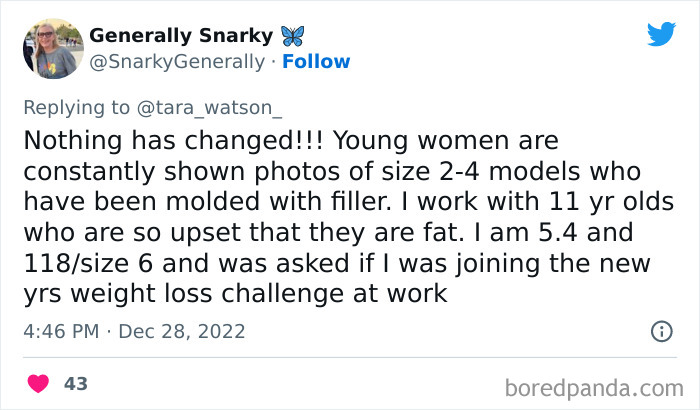The height and width of the screenshot is (410, 700).
Task: Click the Twitter bird logo
Action: 661,34
